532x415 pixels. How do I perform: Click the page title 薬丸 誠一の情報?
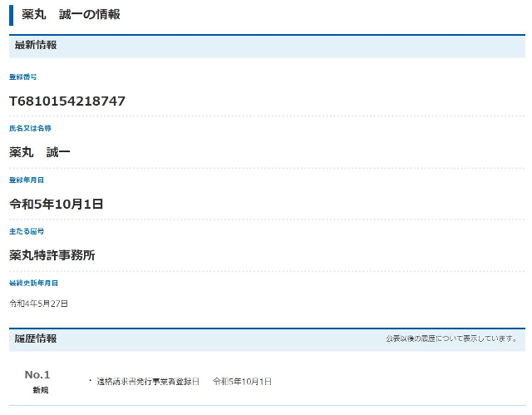point(71,14)
